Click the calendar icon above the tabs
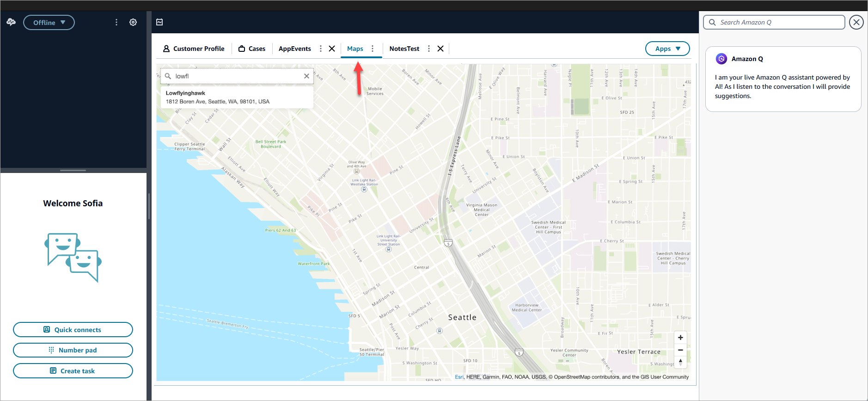 click(159, 22)
